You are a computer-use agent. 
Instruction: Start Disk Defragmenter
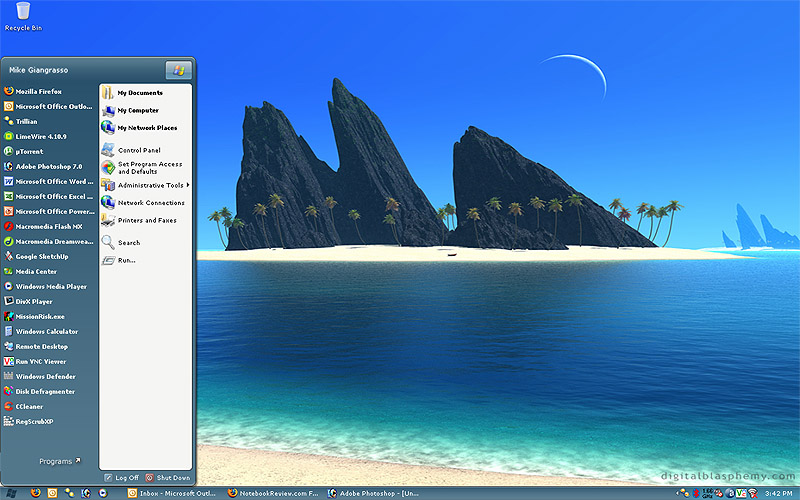(39, 391)
